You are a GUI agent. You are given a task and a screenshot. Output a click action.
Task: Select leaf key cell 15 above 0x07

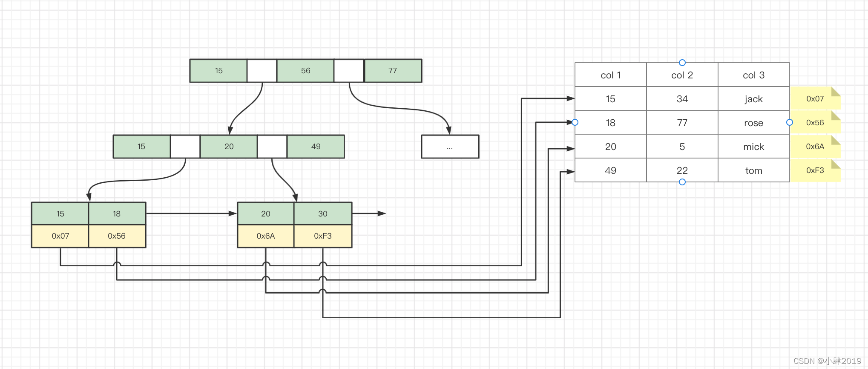pyautogui.click(x=60, y=213)
